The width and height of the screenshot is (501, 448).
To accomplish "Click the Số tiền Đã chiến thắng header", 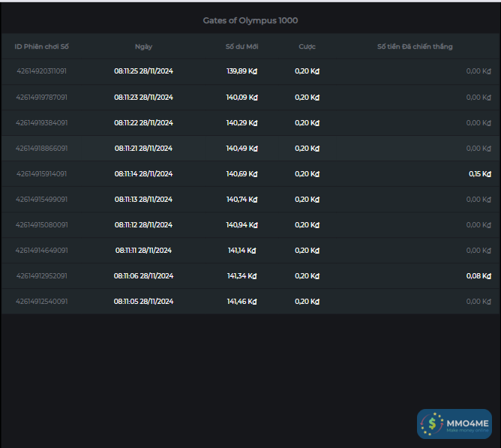I will (415, 47).
